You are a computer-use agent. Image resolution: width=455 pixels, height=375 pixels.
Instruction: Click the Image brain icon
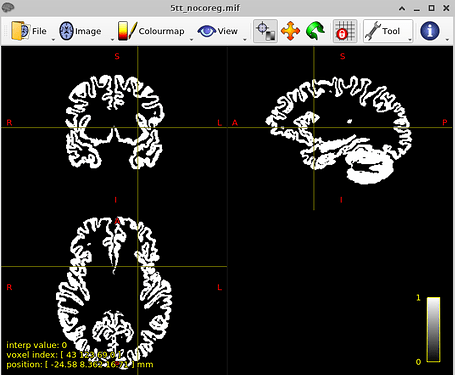tap(66, 31)
